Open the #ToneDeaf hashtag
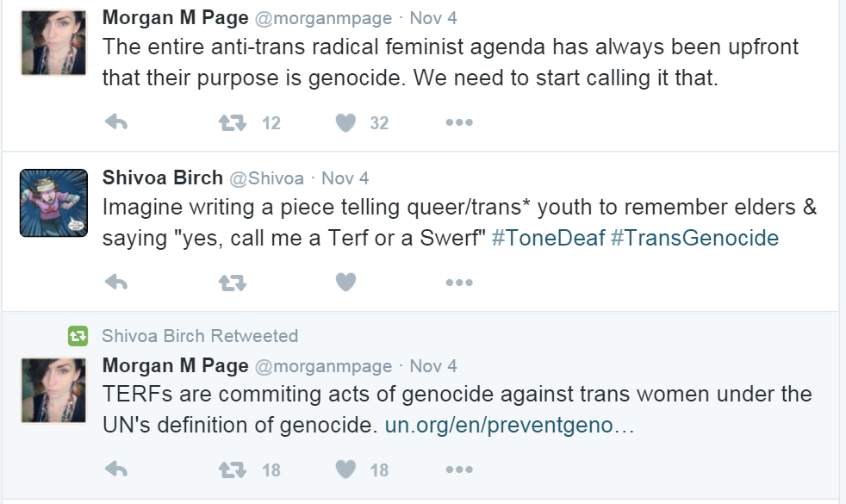Viewport: 846px width, 504px height. [x=547, y=238]
